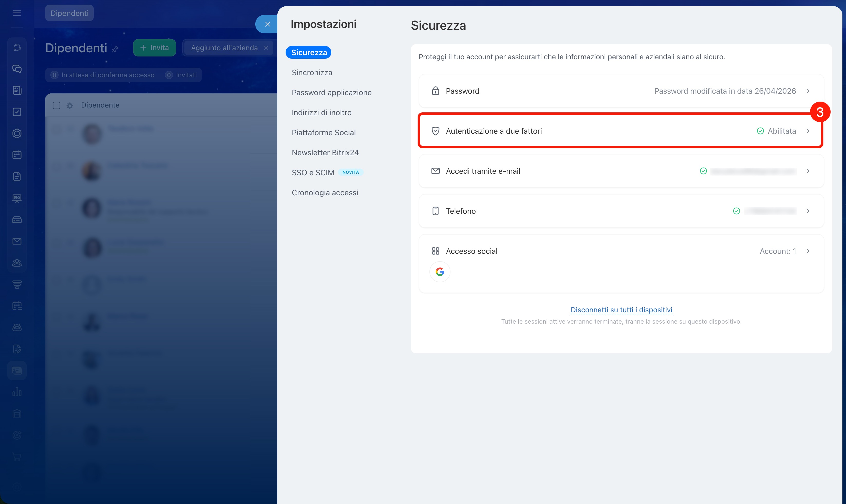This screenshot has height=504, width=846.
Task: Click the pin icon next to Dipendenti title
Action: point(115,49)
